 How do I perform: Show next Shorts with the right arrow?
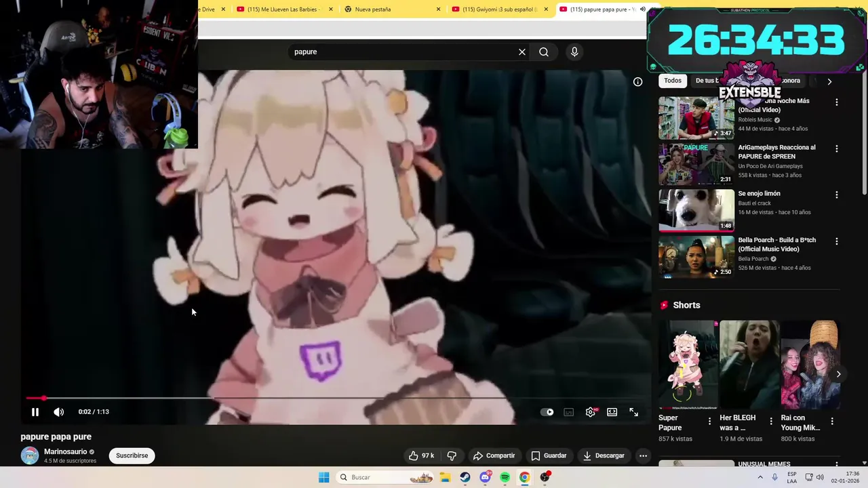(838, 374)
